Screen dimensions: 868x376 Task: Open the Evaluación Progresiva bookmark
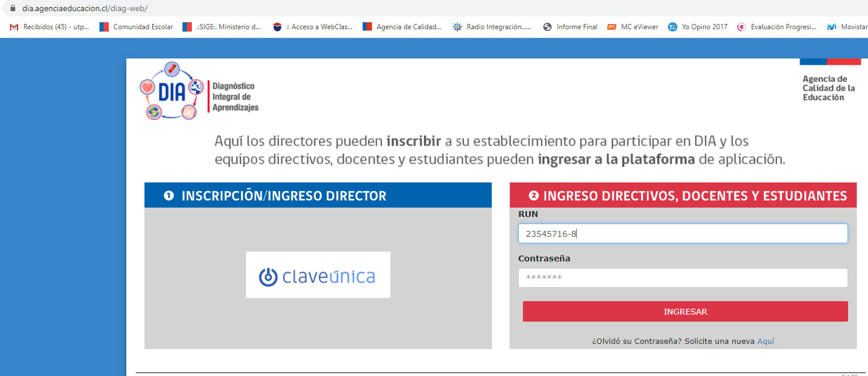point(777,27)
